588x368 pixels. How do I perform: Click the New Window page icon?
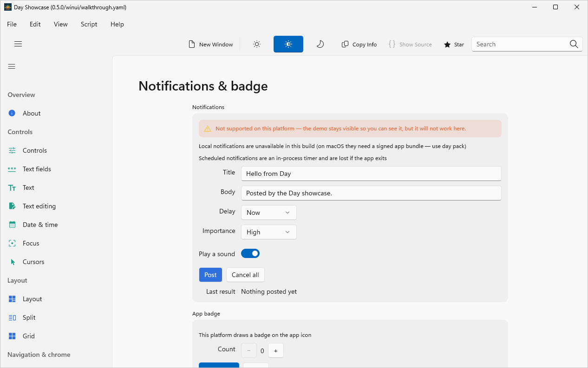click(191, 44)
